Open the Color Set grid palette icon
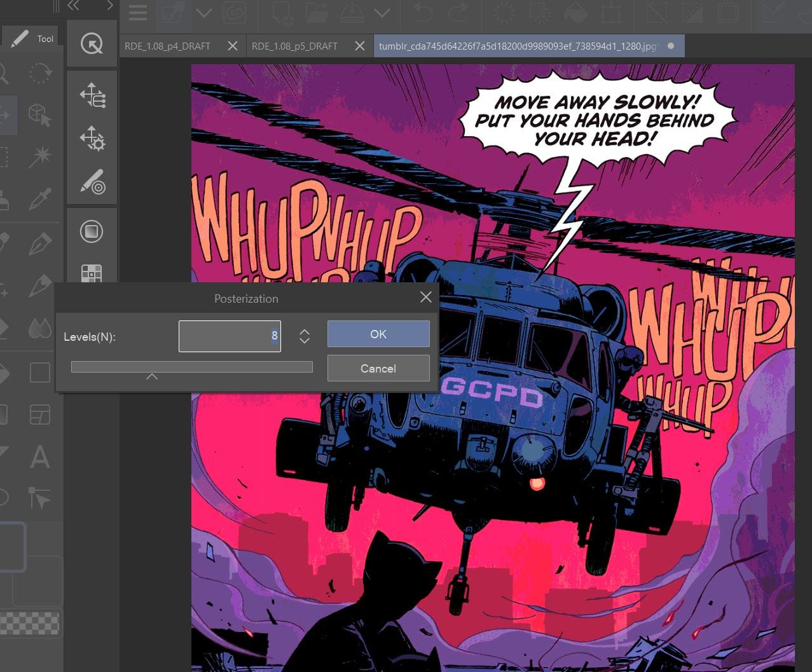Image resolution: width=812 pixels, height=672 pixels. [x=92, y=273]
